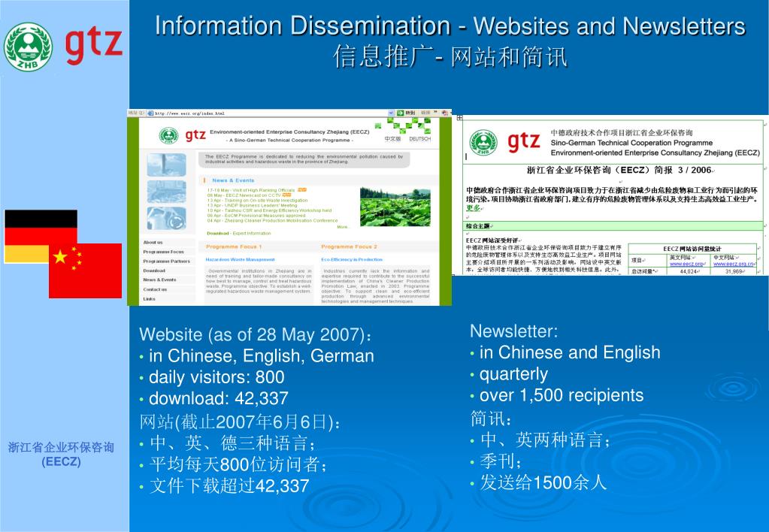Open the Hazardous Waste Management link
This screenshot has width=769, height=532.
point(240,259)
